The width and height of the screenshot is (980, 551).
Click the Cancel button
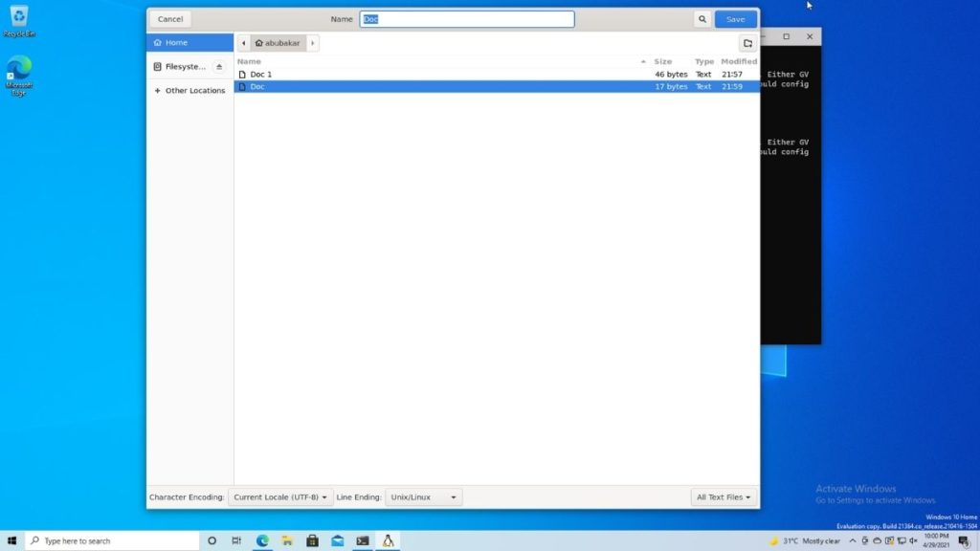(x=169, y=18)
